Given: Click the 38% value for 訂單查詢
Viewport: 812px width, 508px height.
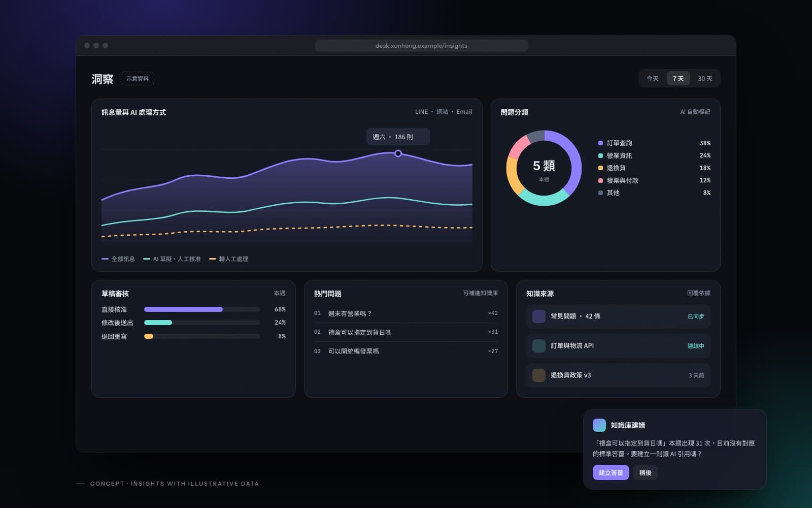Looking at the screenshot, I should coord(705,143).
